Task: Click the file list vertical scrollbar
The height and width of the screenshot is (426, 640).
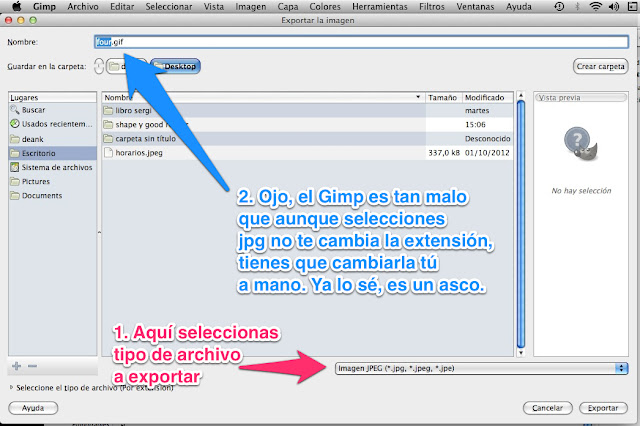Action: click(x=520, y=224)
